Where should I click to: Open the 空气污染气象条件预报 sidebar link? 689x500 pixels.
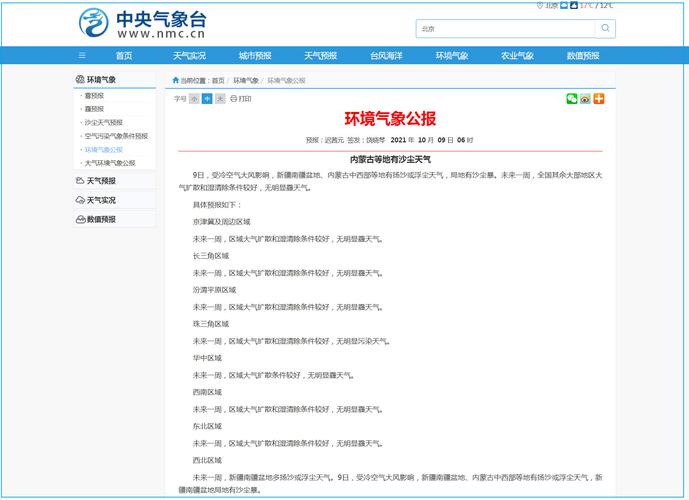coord(116,136)
